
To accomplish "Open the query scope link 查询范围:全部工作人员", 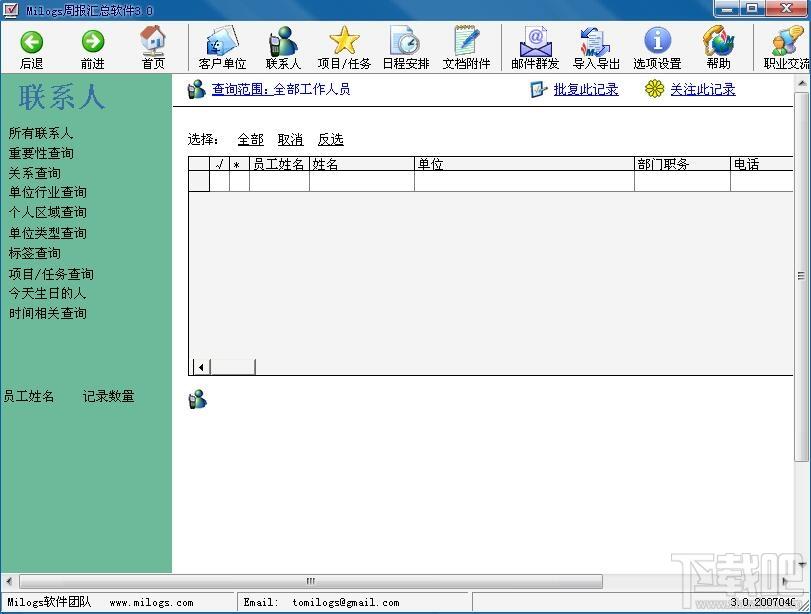I will (x=281, y=89).
